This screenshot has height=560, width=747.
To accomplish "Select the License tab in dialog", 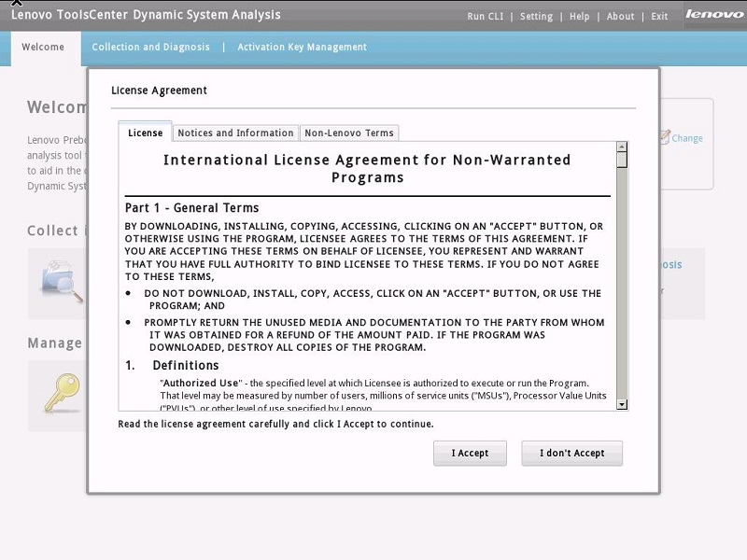I will [145, 133].
